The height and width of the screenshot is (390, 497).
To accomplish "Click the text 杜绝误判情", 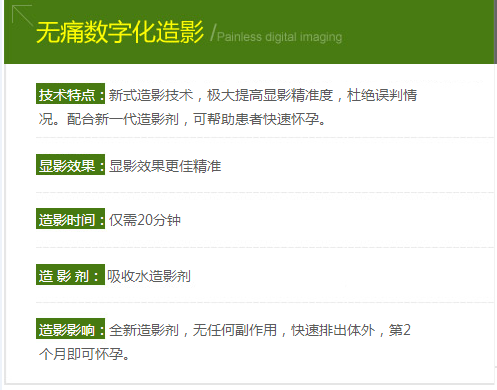I will pos(382,95).
